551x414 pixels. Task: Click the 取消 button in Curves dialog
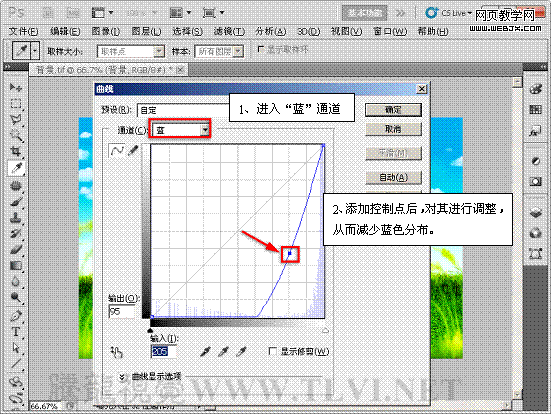point(393,129)
